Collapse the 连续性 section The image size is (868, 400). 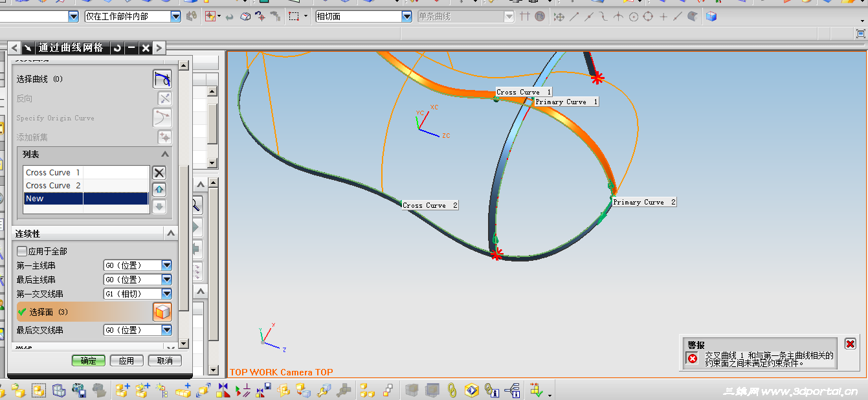point(170,233)
